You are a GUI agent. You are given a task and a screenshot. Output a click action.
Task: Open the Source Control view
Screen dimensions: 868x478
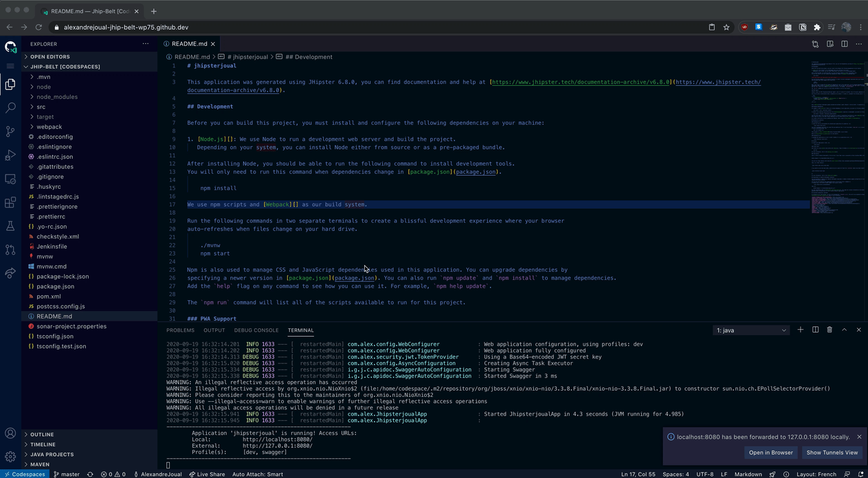coord(10,131)
